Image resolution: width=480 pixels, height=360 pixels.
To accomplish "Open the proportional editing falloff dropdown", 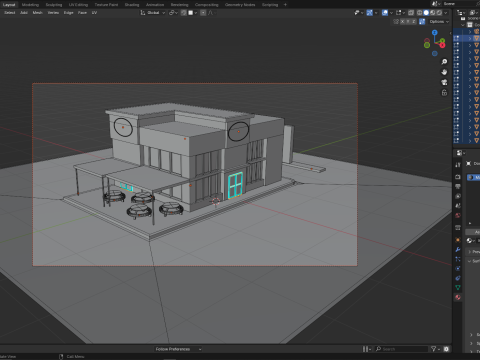I will coord(211,13).
